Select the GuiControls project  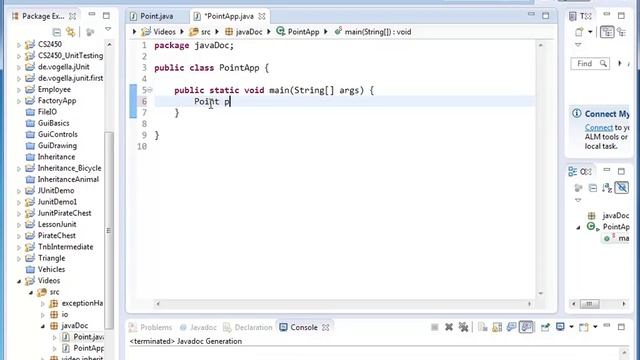[x=57, y=134]
